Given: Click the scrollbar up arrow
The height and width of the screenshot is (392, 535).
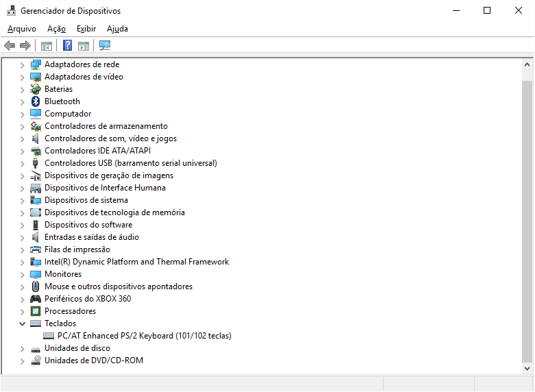Looking at the screenshot, I should (527, 64).
